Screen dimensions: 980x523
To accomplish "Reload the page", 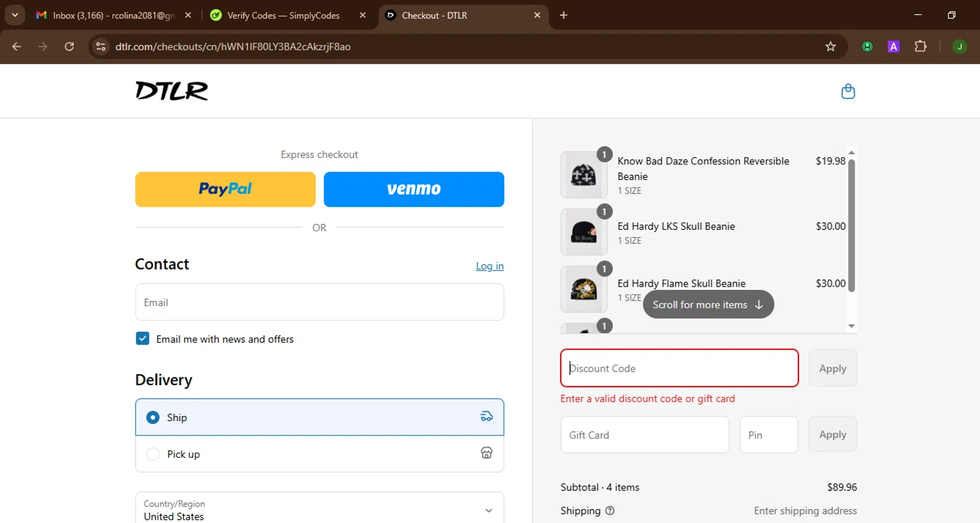I will (x=69, y=46).
